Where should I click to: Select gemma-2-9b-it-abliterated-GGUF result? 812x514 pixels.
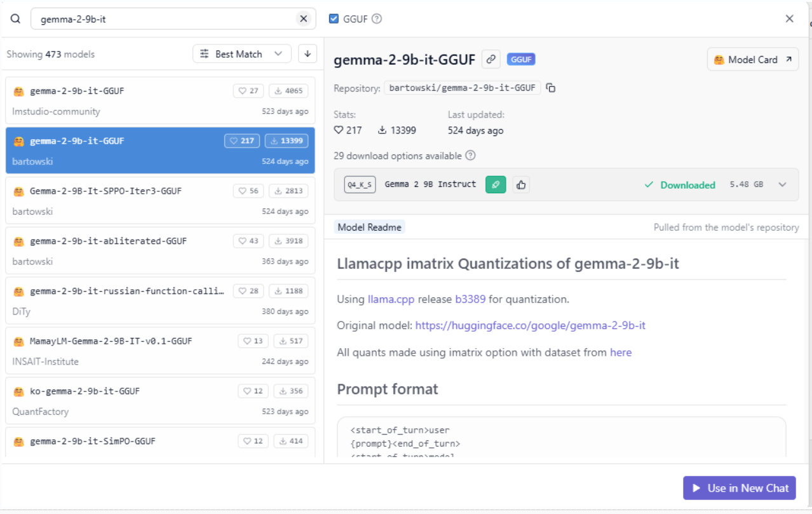(x=160, y=250)
